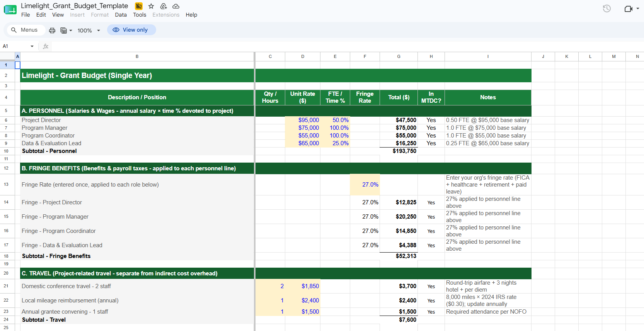This screenshot has width=644, height=331.
Task: Select 'Local mileage reimbursement (annual)' cell
Action: point(137,300)
